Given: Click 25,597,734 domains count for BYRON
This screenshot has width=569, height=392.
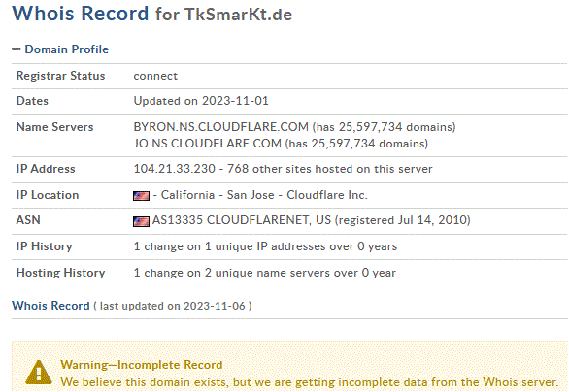Looking at the screenshot, I should tap(397, 127).
